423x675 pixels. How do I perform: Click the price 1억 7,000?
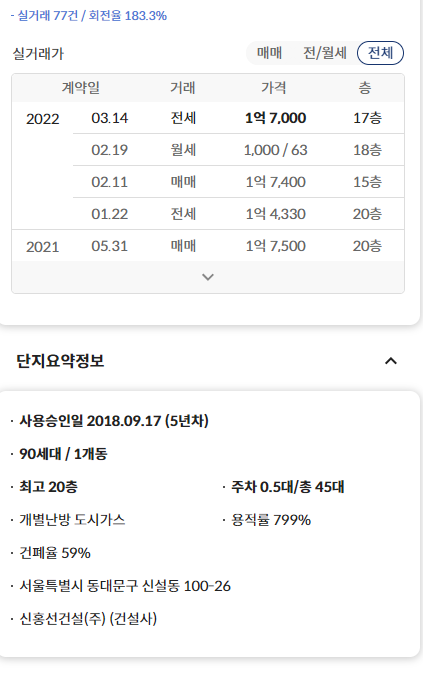[275, 118]
